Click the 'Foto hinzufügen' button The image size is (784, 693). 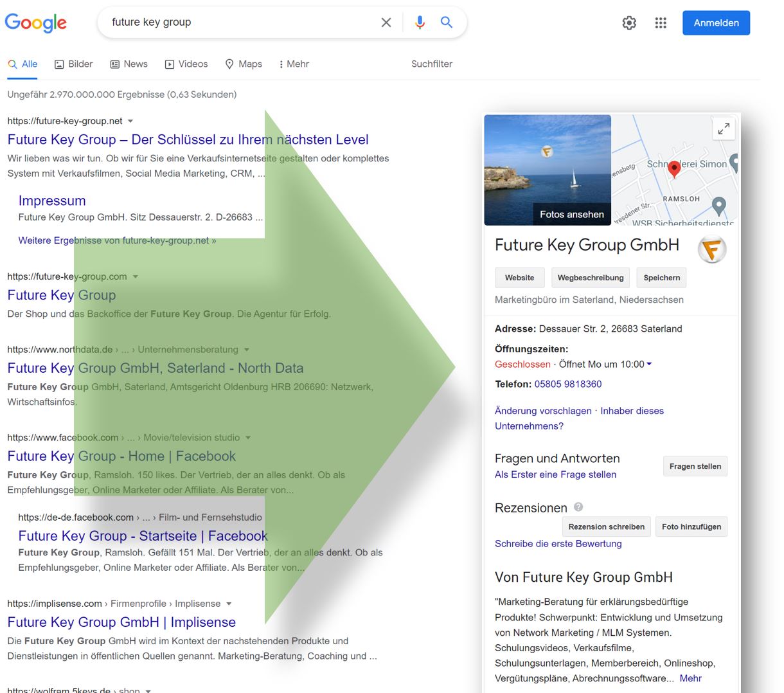pos(691,526)
